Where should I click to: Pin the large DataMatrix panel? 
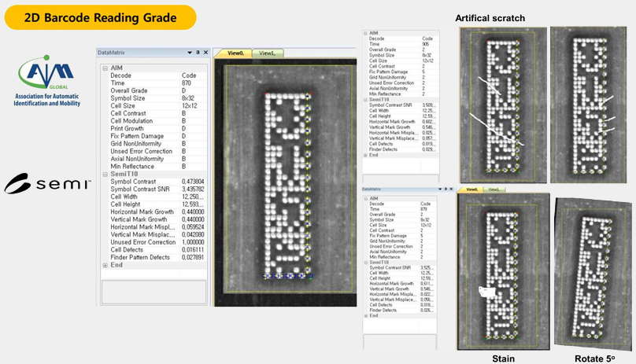198,53
